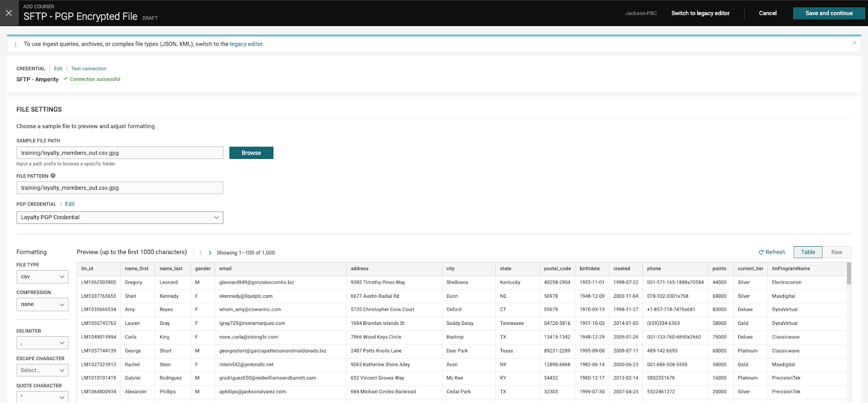Screen dimensions: 868x403
Task: Open the PGP Credential dropdown
Action: pyautogui.click(x=119, y=218)
